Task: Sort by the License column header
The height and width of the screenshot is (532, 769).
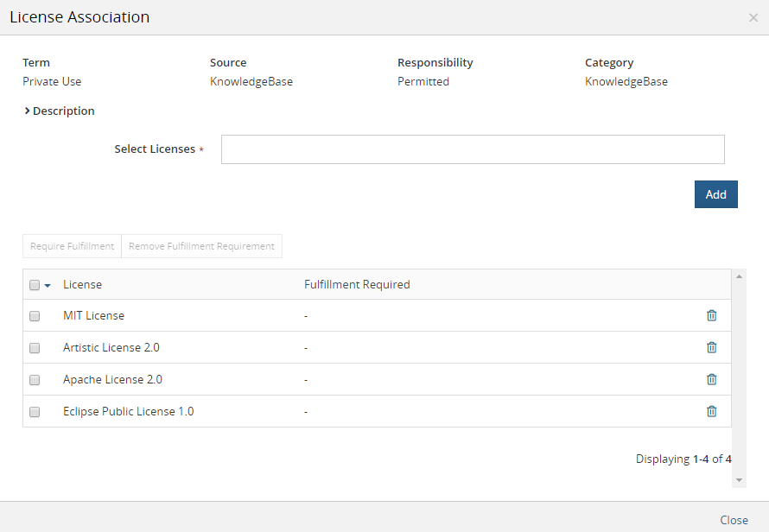Action: pyautogui.click(x=83, y=283)
